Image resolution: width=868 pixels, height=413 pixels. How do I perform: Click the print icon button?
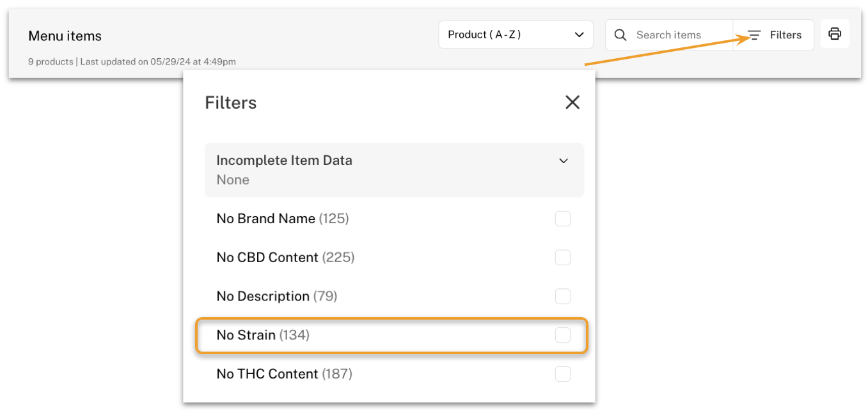pyautogui.click(x=835, y=34)
